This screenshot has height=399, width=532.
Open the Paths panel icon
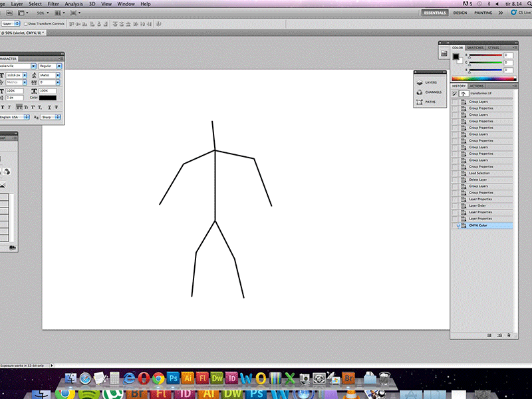[420, 102]
